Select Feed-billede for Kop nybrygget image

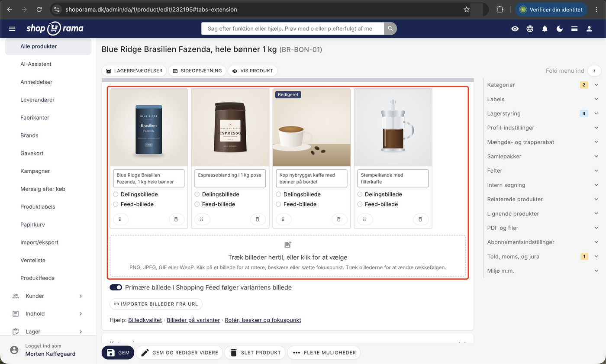[278, 204]
